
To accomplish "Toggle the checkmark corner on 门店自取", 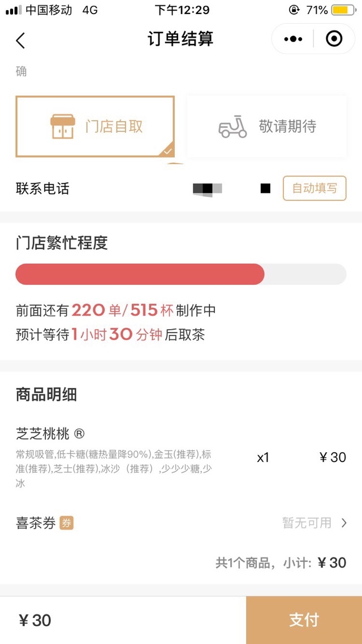I will 167,151.
